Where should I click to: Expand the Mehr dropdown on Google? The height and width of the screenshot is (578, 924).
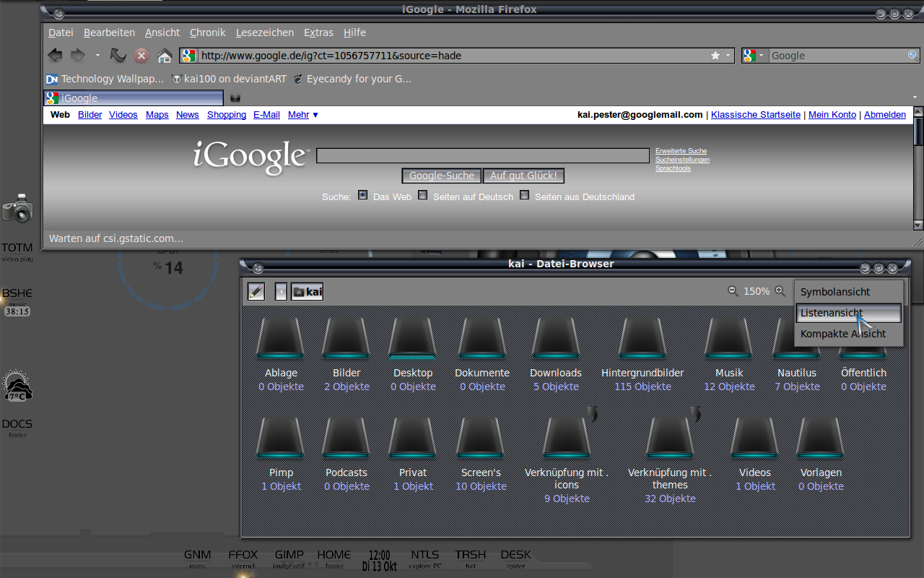click(303, 115)
